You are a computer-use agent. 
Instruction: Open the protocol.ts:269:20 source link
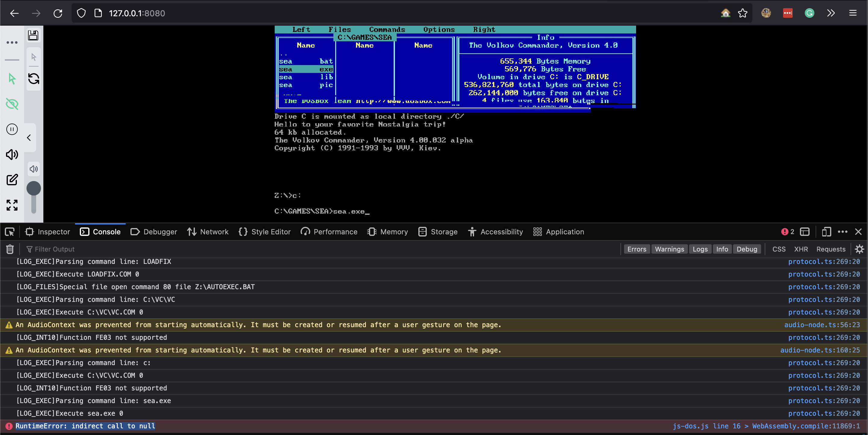[x=824, y=261]
